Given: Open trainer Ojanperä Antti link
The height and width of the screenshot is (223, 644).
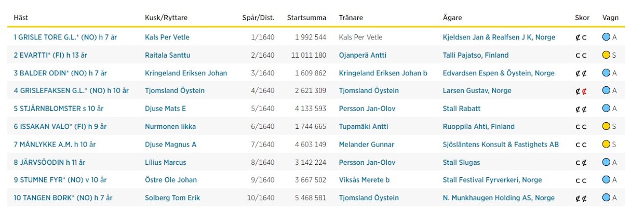Looking at the screenshot, I should tap(363, 55).
